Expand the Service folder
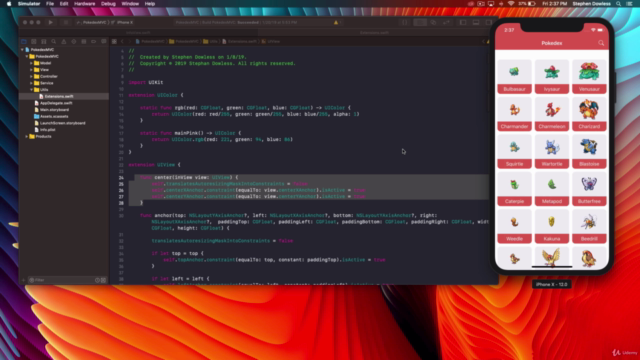Image resolution: width=640 pixels, height=360 pixels. point(31,83)
